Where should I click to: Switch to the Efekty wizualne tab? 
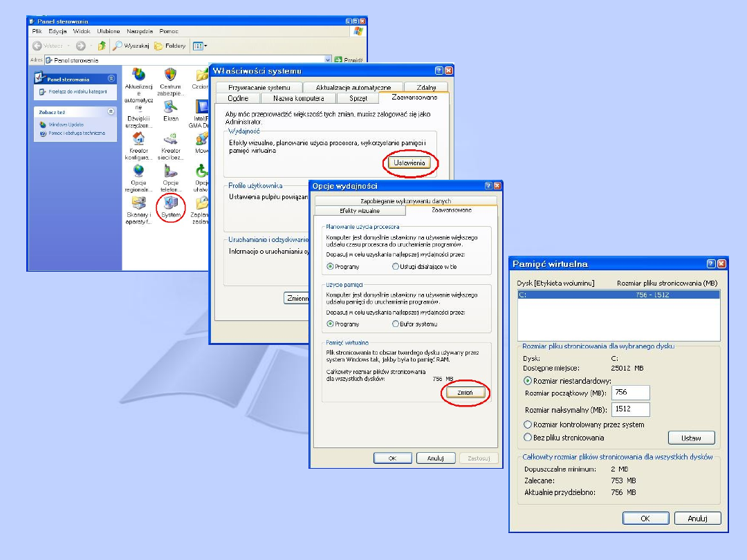click(x=359, y=210)
